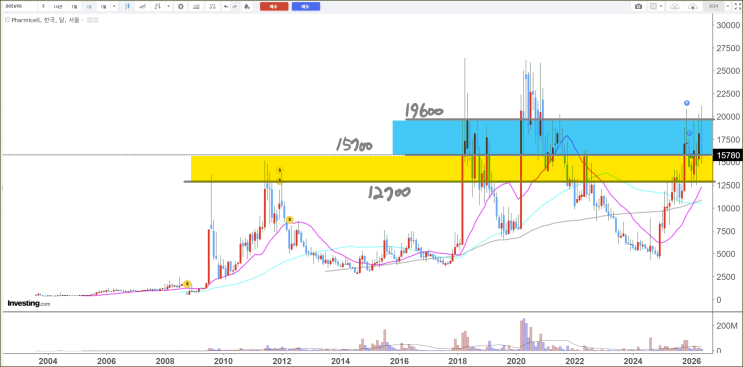Save chart layout to cloud icon
This screenshot has height=367, width=743.
pos(693,7)
